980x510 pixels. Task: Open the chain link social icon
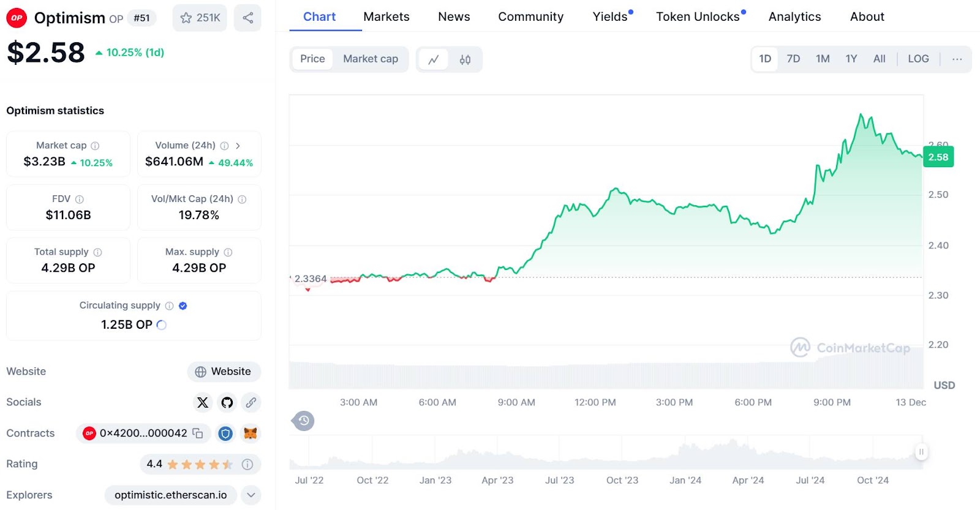[x=251, y=402]
